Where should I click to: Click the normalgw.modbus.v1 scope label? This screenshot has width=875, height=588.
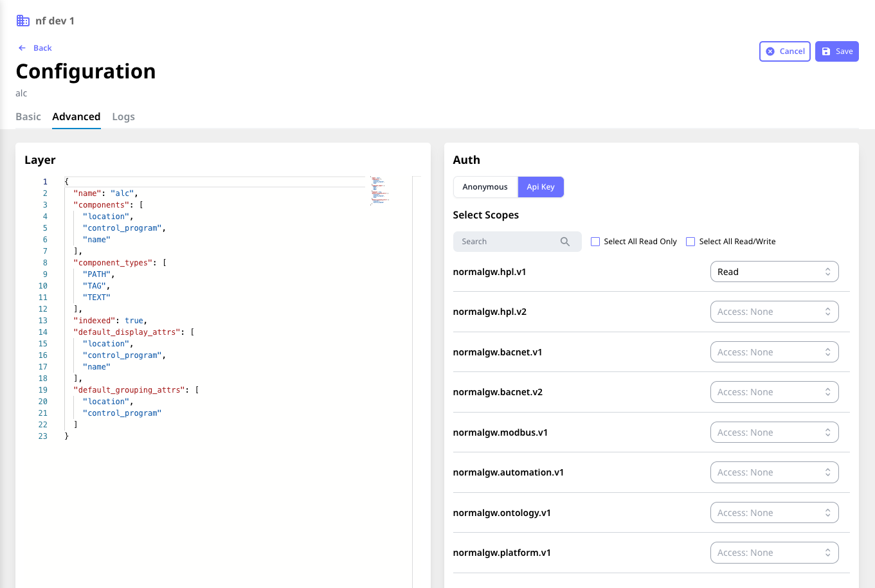pyautogui.click(x=500, y=432)
